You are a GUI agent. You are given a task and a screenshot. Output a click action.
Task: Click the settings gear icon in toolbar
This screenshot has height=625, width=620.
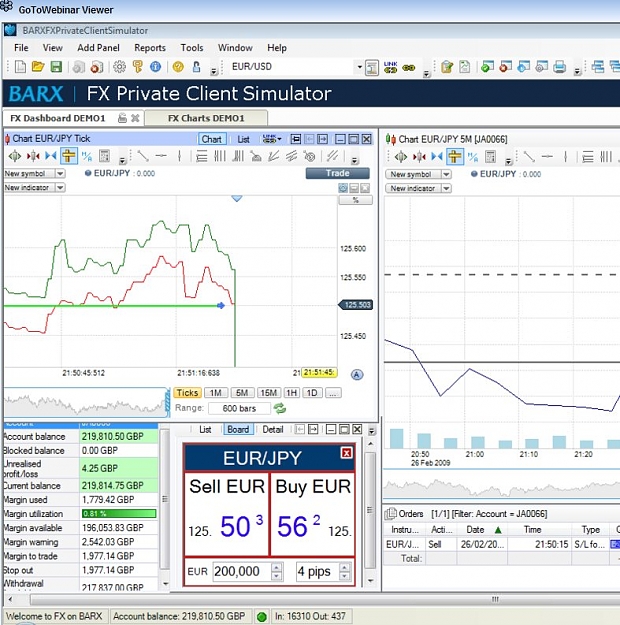pyautogui.click(x=119, y=67)
